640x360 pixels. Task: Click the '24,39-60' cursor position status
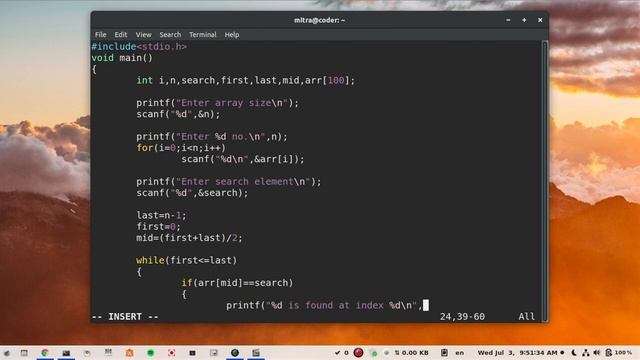[x=462, y=317]
